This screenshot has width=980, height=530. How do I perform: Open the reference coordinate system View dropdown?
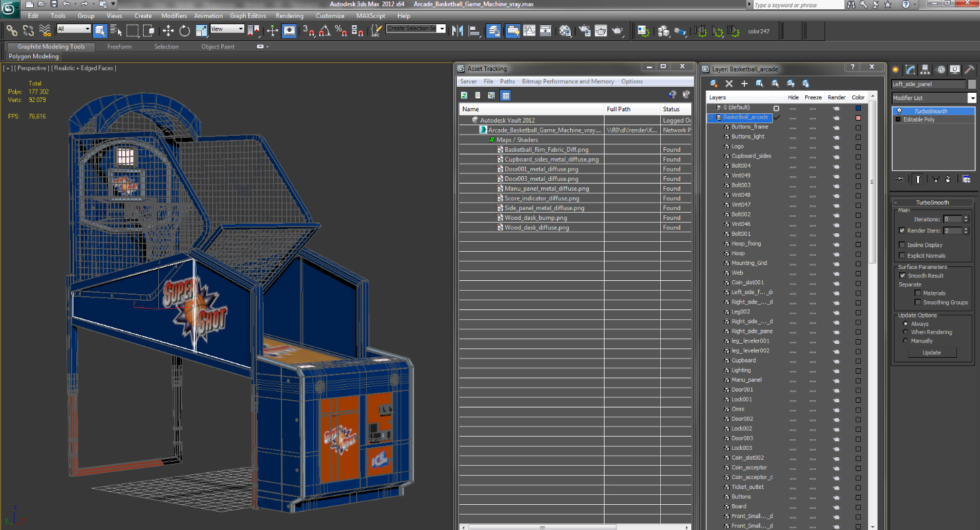pos(240,29)
